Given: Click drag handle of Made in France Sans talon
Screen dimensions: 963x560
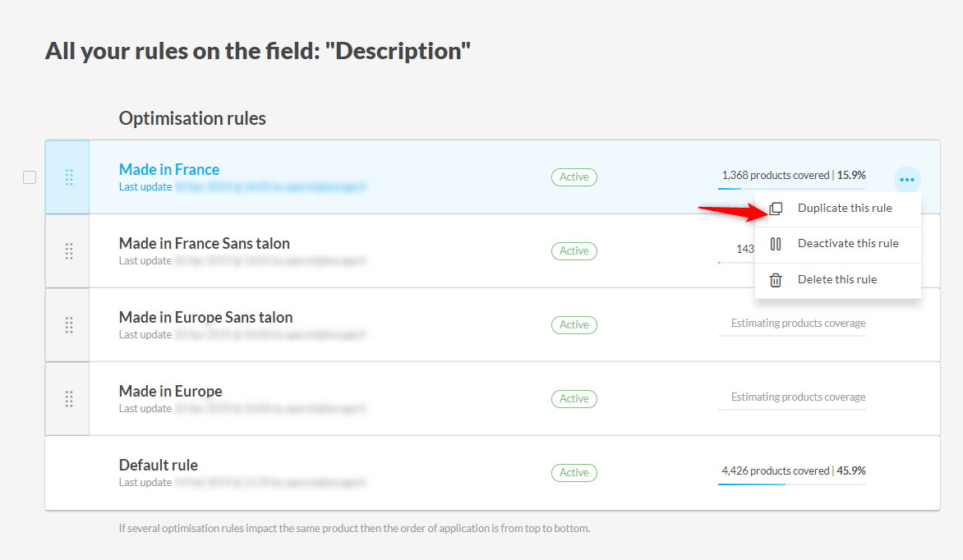Looking at the screenshot, I should tap(68, 251).
